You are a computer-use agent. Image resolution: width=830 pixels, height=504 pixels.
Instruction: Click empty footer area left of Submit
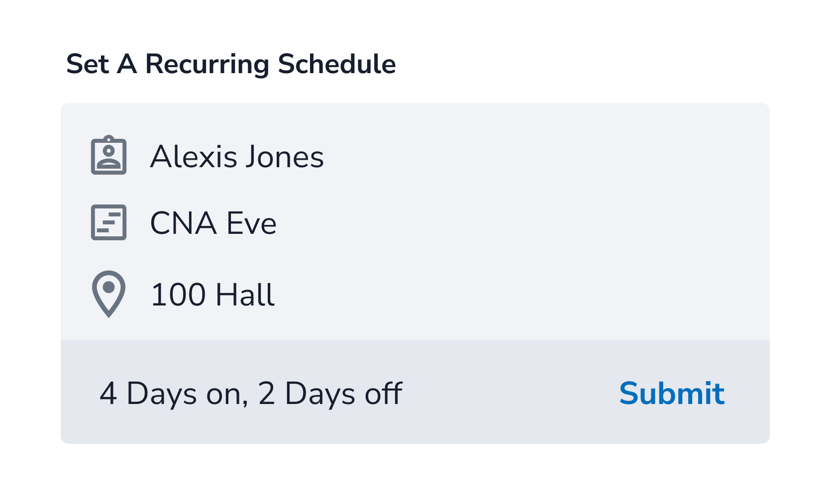508,394
